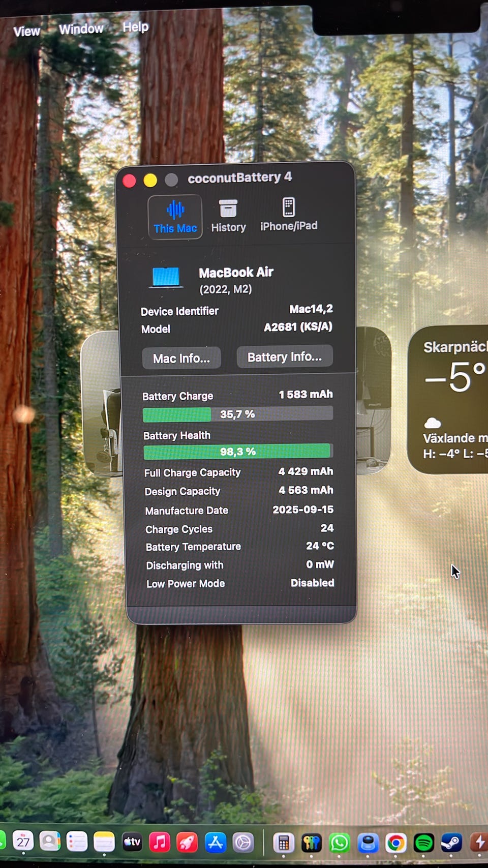The width and height of the screenshot is (488, 868).
Task: Click the Mac Info... button
Action: tap(181, 358)
